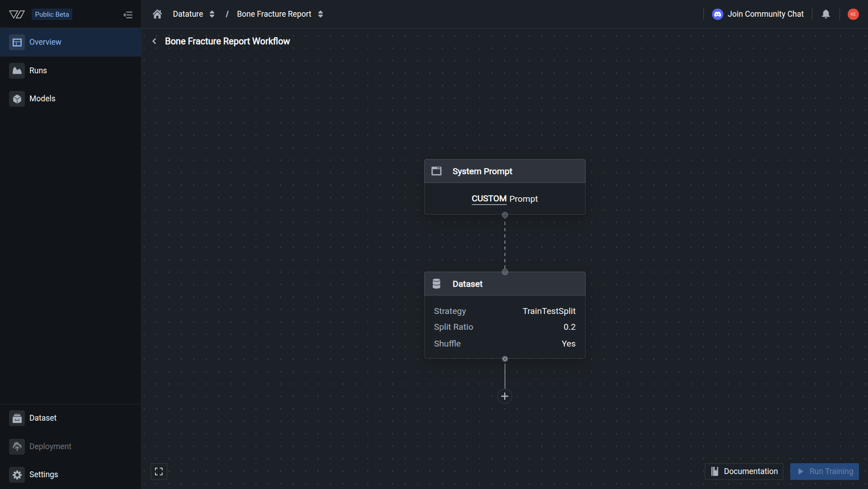Click the Models cube icon
This screenshot has height=489, width=868.
click(x=17, y=99)
